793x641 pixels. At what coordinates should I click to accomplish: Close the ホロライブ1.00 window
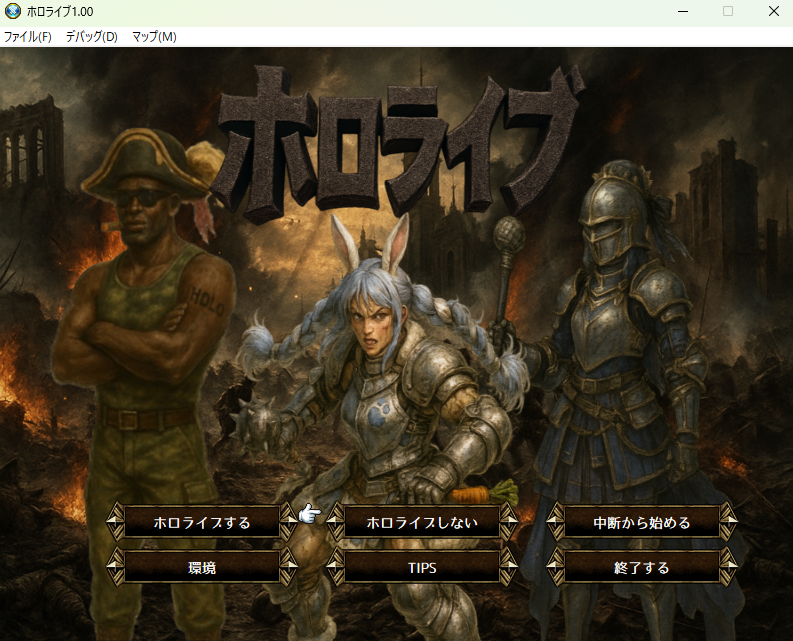[774, 11]
